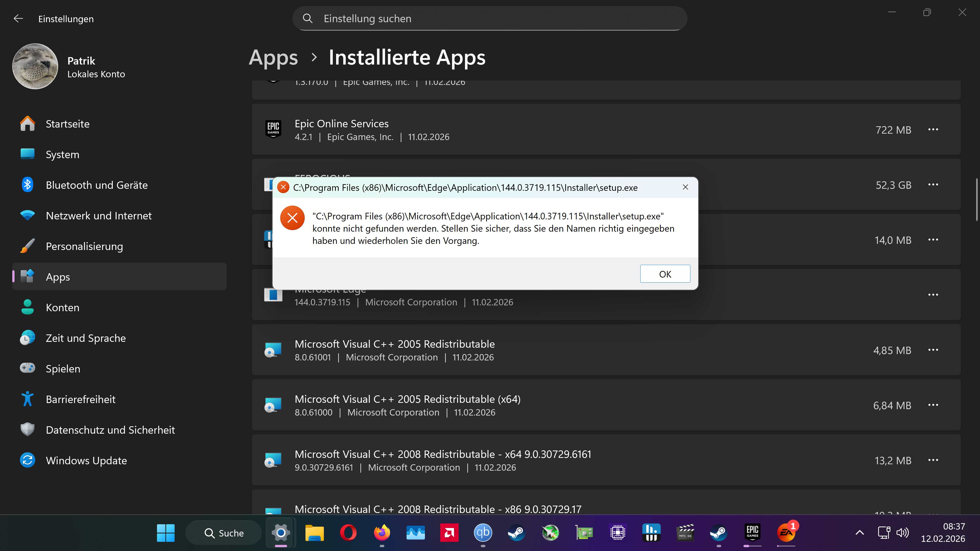Select Netzwerk und Internet in the sidebar
Screen dimensions: 980x551
tap(99, 216)
